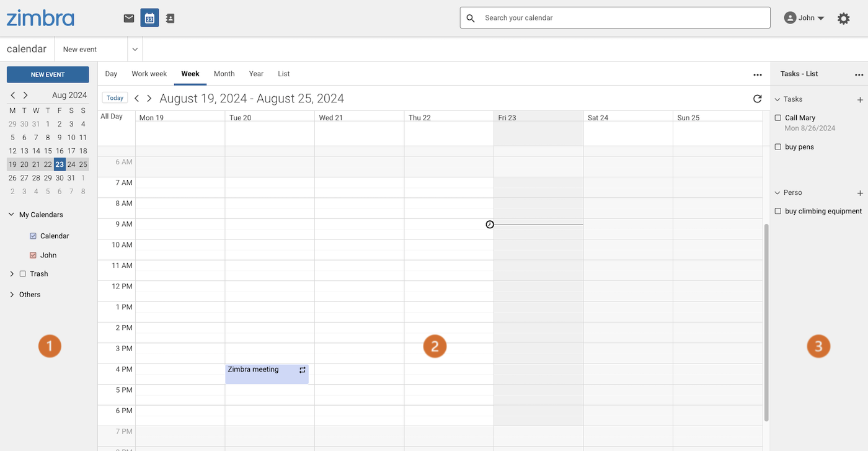Mark the Call Mary task complete
Screen dimensions: 868x451
[x=777, y=118]
